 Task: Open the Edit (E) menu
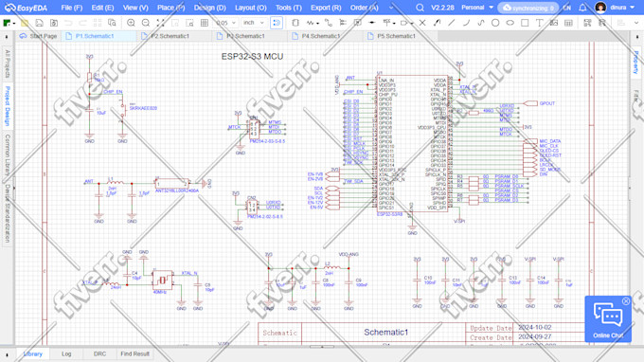click(x=102, y=8)
